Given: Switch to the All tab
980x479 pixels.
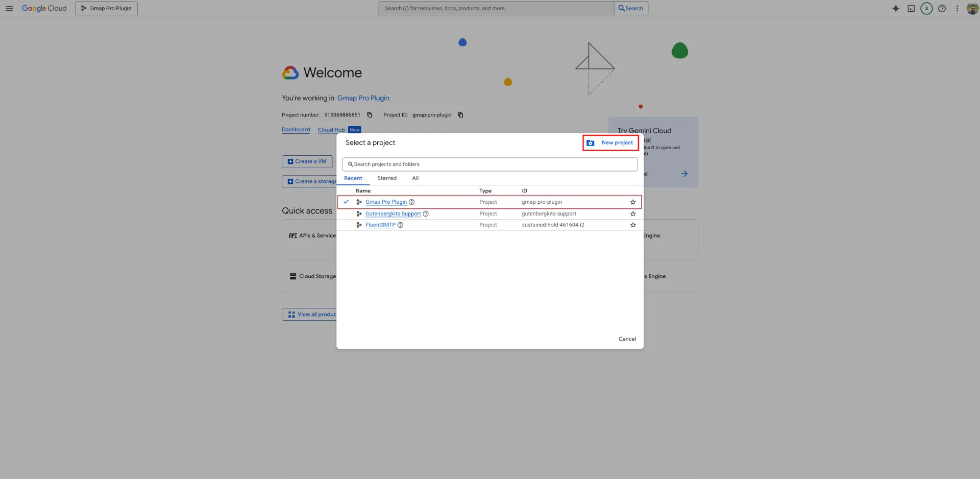Looking at the screenshot, I should click(x=415, y=178).
